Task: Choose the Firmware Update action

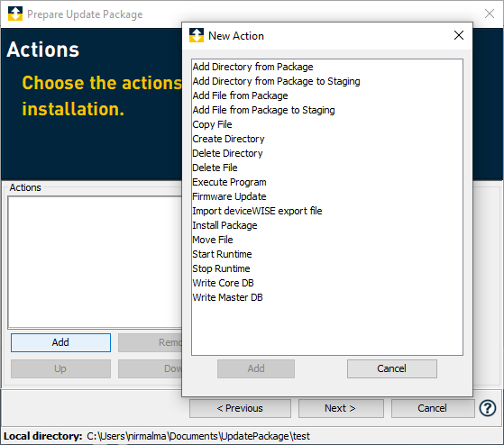Action: click(229, 196)
